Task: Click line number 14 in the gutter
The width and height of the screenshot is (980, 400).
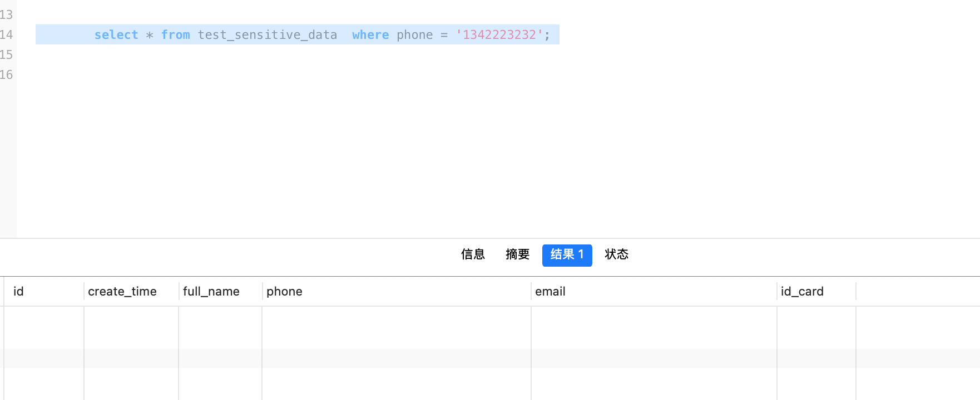Action: [7, 35]
